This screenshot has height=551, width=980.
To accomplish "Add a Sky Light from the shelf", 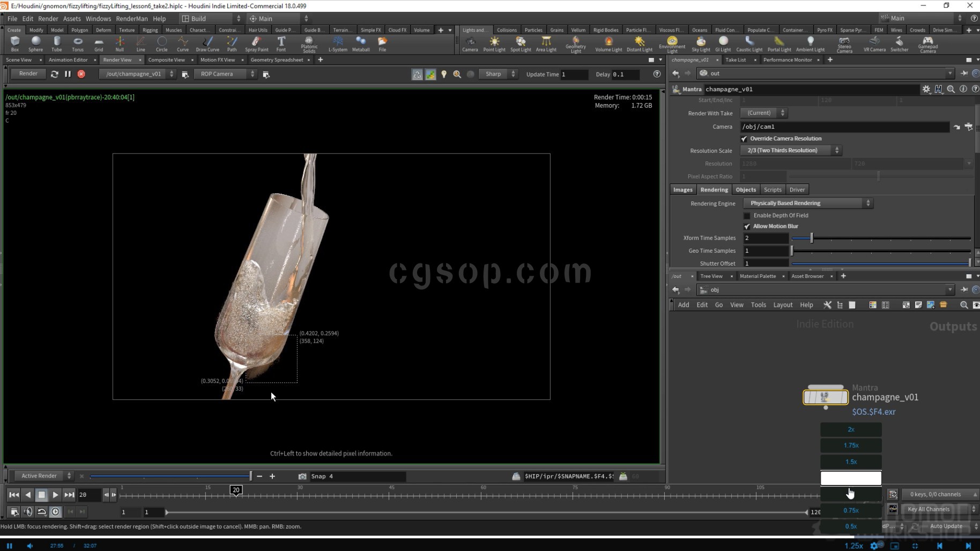I will coord(701,44).
